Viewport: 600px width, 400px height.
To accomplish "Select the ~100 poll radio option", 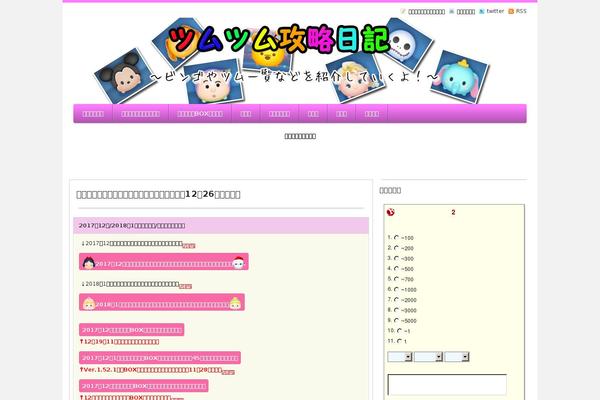I will (396, 237).
